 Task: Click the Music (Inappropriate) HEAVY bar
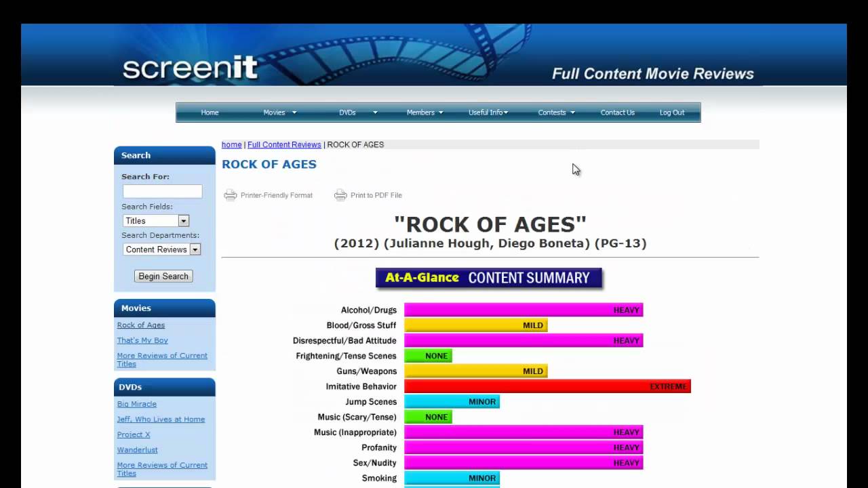click(524, 432)
